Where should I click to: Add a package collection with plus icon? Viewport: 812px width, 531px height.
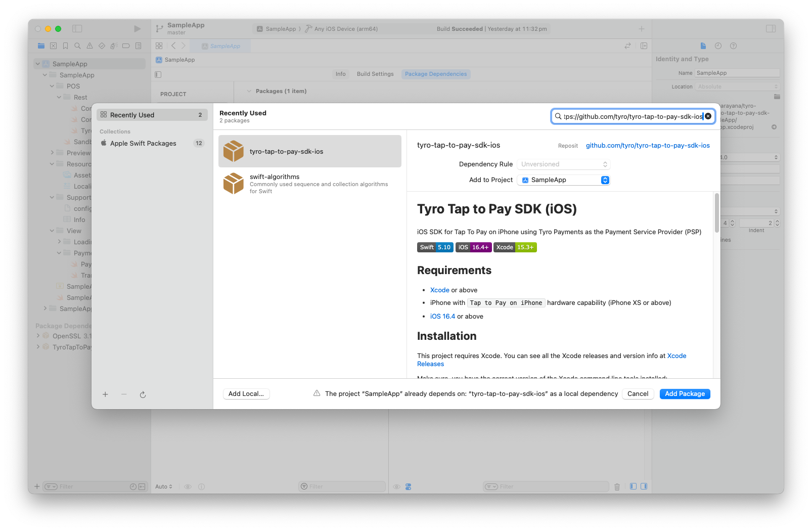click(105, 394)
